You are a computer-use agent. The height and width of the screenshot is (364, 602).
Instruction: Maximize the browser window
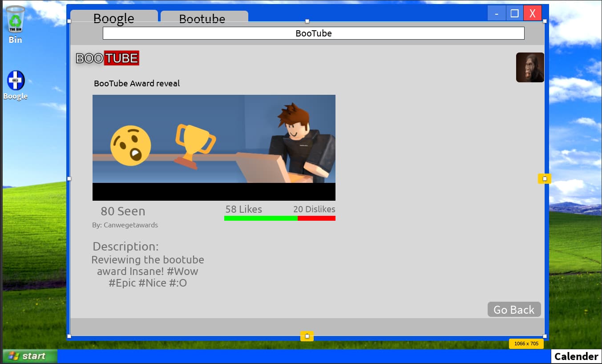[x=515, y=13]
